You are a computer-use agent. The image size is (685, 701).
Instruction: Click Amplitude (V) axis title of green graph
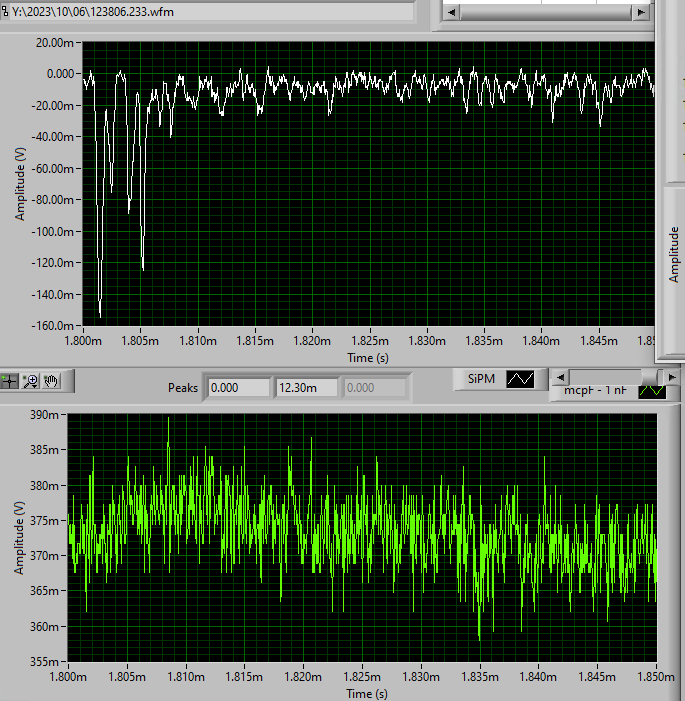coord(19,538)
